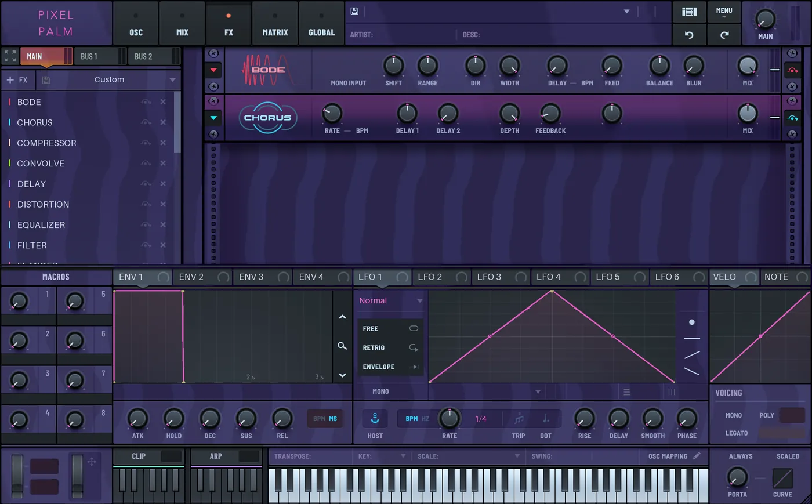Click the Chorus FEEDBACK knob
The image size is (812, 504).
(x=550, y=113)
